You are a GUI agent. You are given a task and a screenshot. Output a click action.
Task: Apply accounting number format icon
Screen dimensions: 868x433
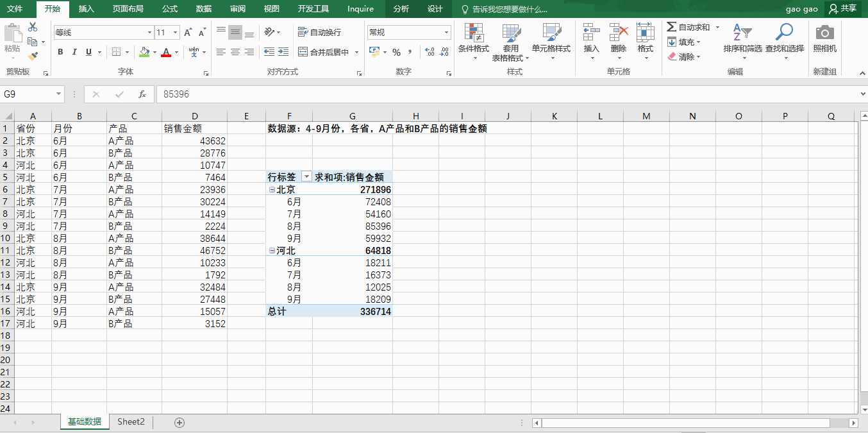click(374, 52)
